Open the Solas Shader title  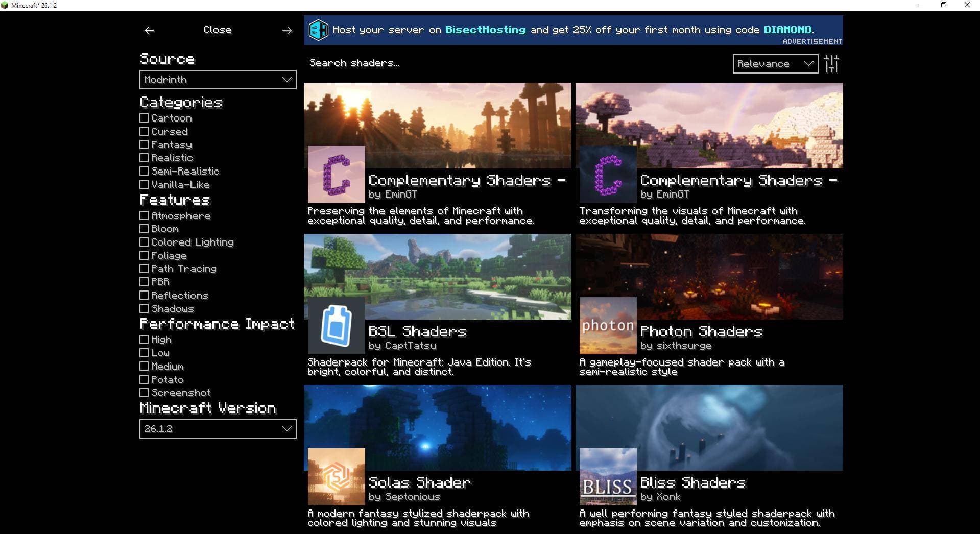(x=419, y=482)
